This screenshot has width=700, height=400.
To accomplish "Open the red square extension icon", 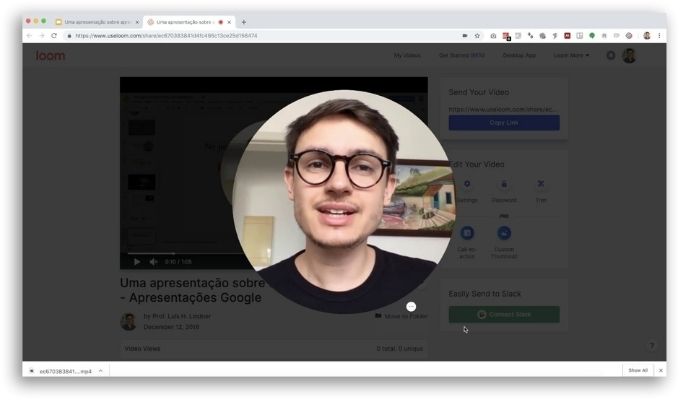I will [567, 36].
